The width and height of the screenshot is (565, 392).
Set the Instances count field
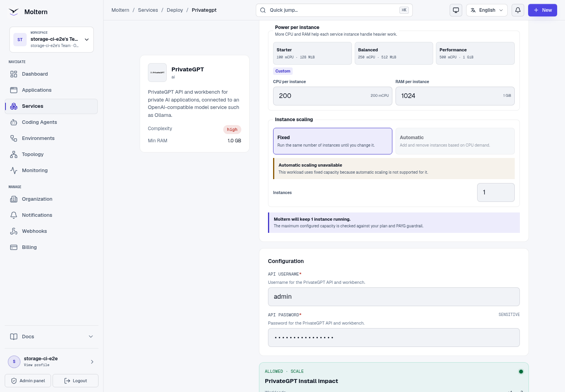[496, 192]
